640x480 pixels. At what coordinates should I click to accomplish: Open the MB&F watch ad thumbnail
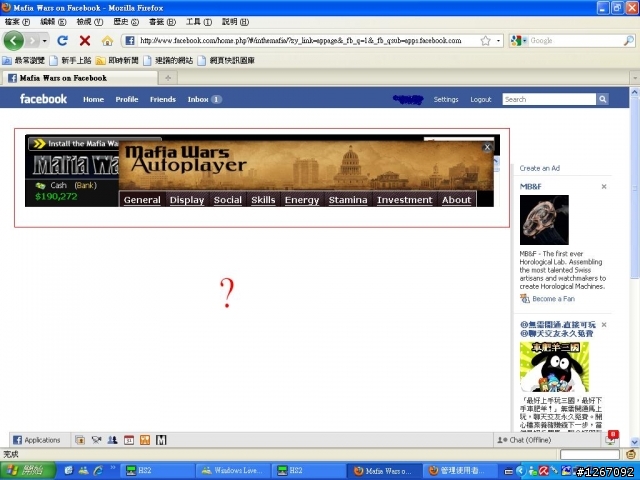[x=544, y=220]
